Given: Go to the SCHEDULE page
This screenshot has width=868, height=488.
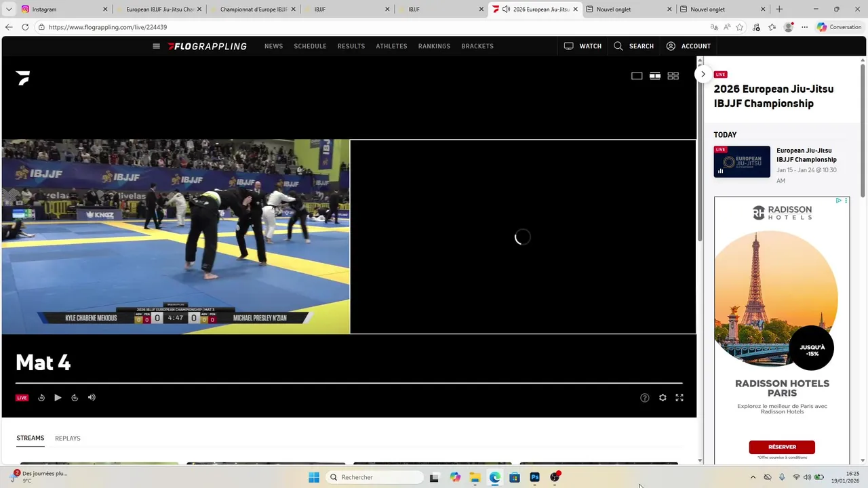Looking at the screenshot, I should [310, 46].
